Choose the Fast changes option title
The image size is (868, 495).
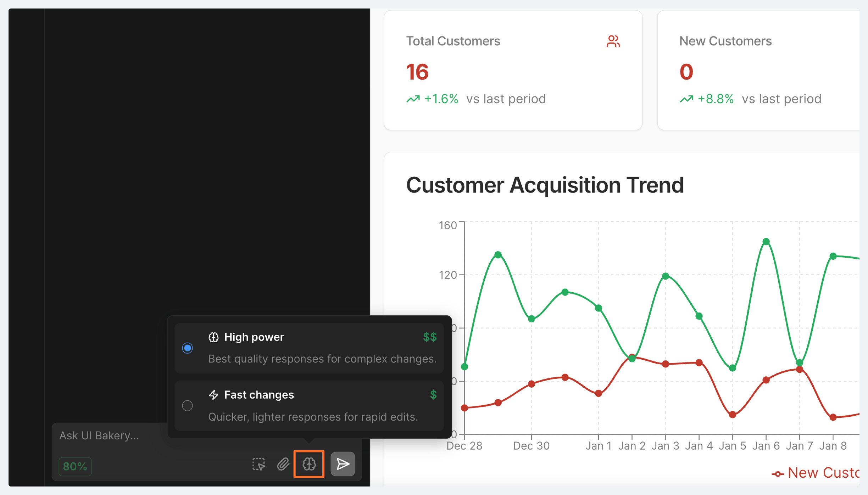259,395
